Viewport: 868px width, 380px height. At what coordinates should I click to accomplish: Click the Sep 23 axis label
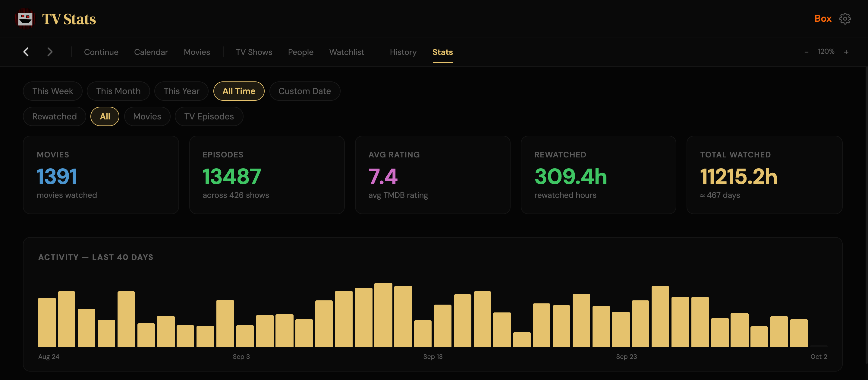coord(626,356)
